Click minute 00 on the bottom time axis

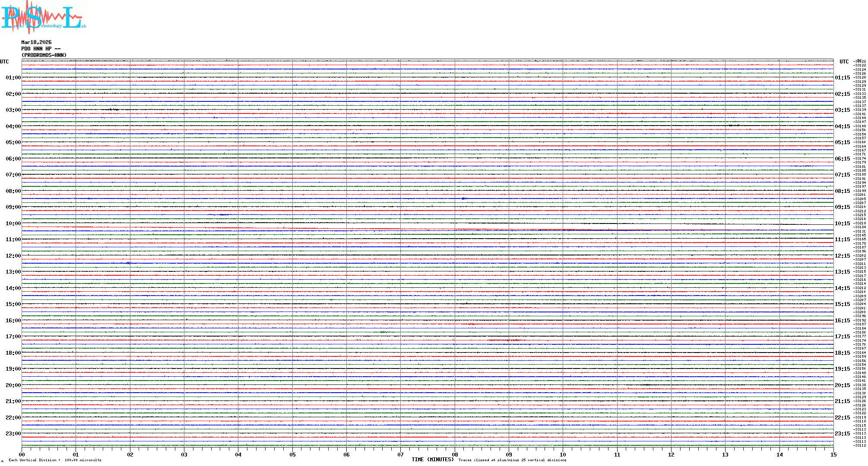(22, 455)
